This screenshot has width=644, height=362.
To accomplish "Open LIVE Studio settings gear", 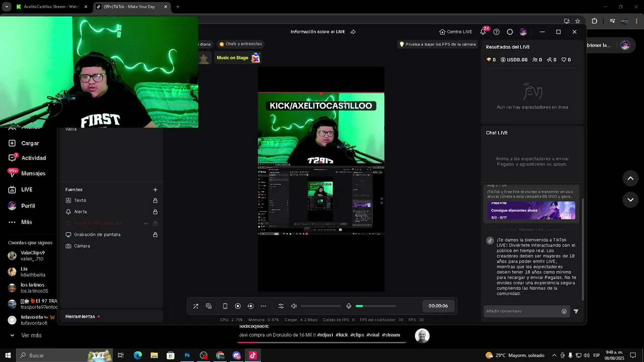I will (x=510, y=32).
